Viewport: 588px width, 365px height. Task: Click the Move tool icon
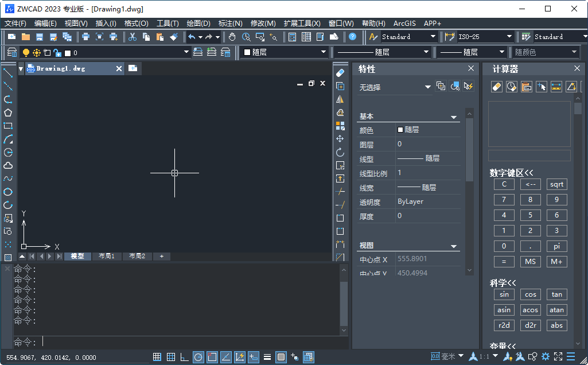[x=340, y=139]
